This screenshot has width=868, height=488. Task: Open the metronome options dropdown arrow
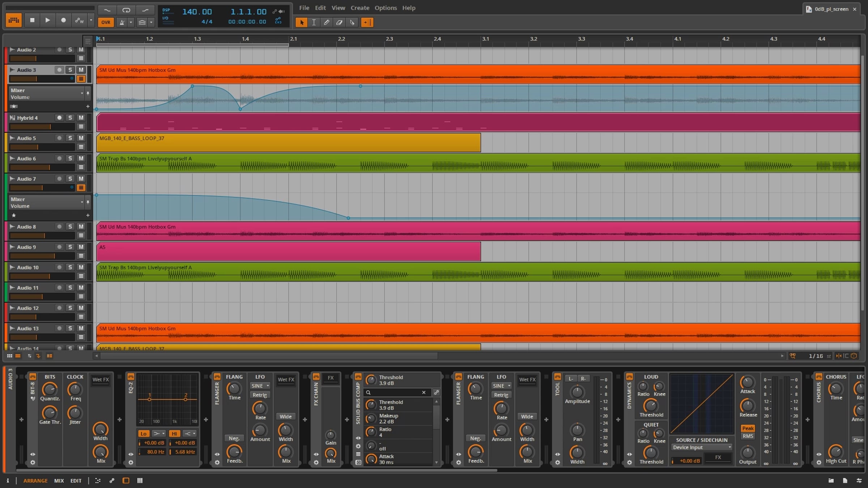pyautogui.click(x=131, y=22)
